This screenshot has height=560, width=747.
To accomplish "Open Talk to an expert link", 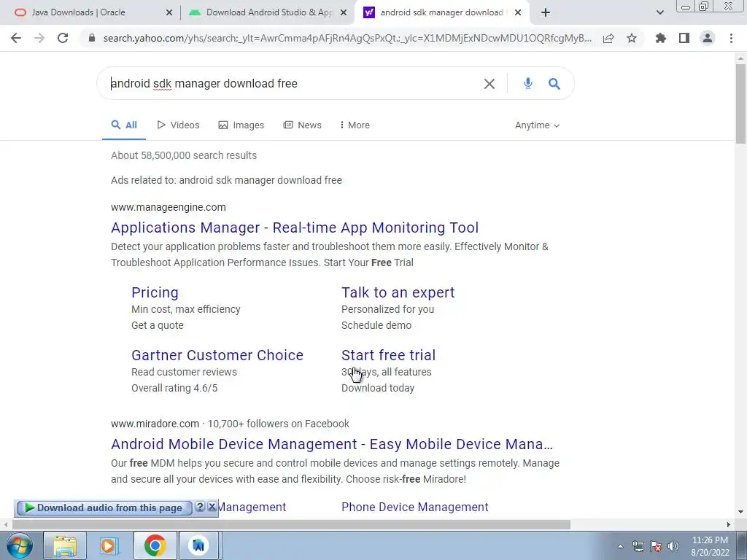I will 398,292.
